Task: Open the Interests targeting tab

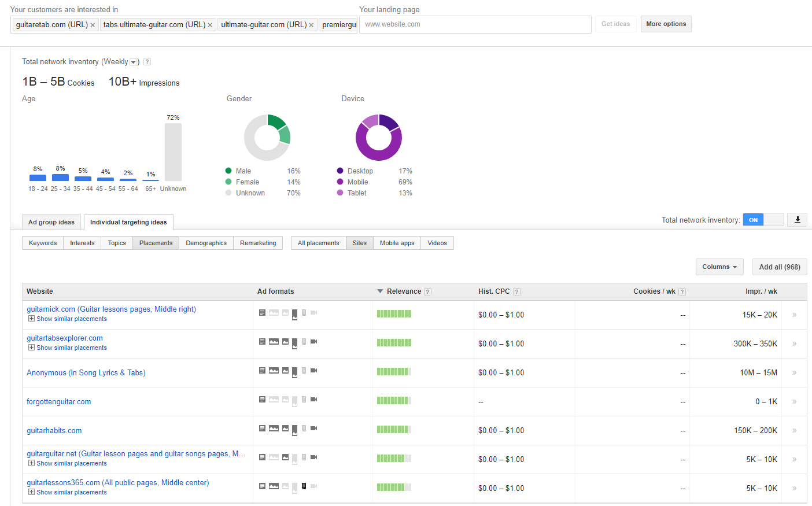Action: pyautogui.click(x=82, y=243)
